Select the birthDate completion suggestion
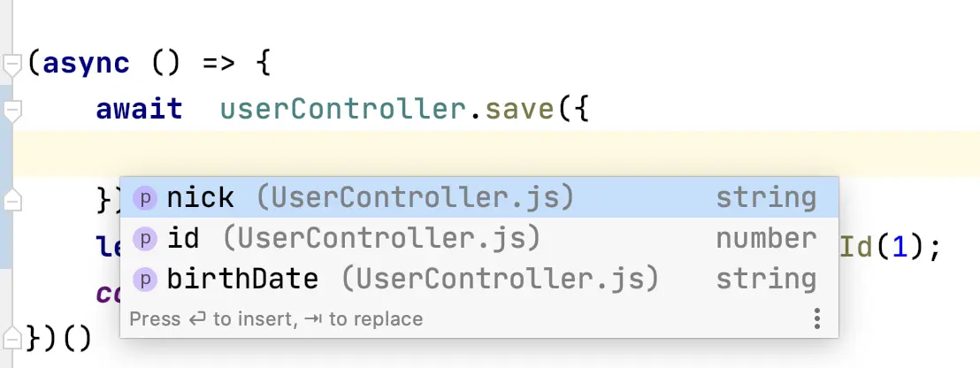 click(479, 280)
